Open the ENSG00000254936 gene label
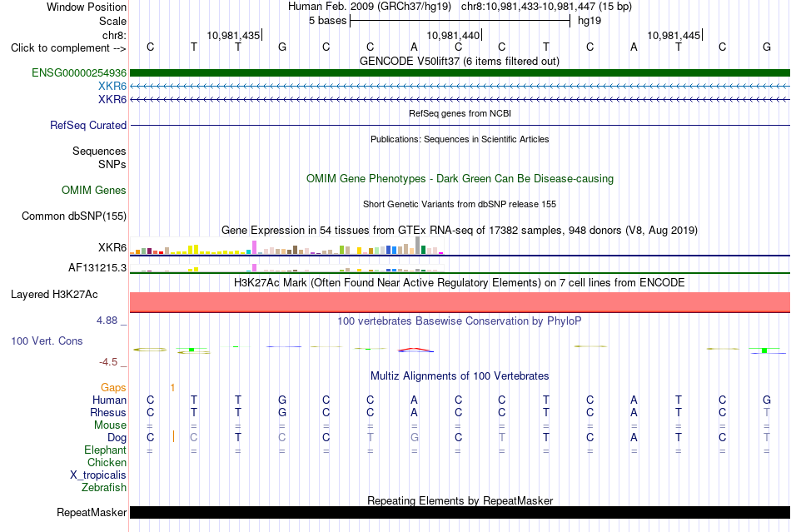Viewport: 791px width, 532px height. (x=79, y=73)
